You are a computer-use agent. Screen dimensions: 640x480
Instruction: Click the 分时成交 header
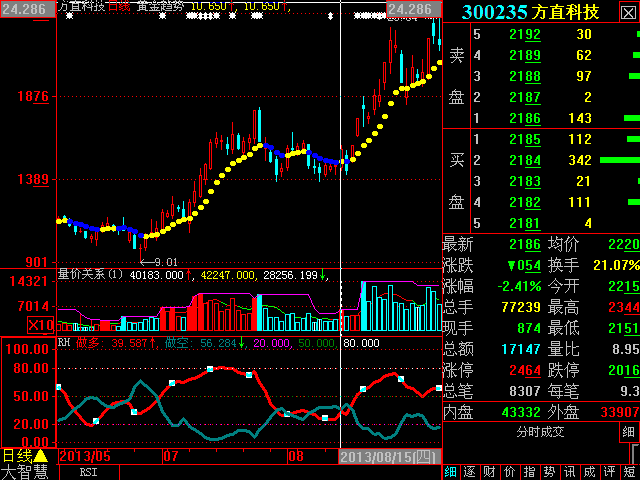[x=540, y=432]
